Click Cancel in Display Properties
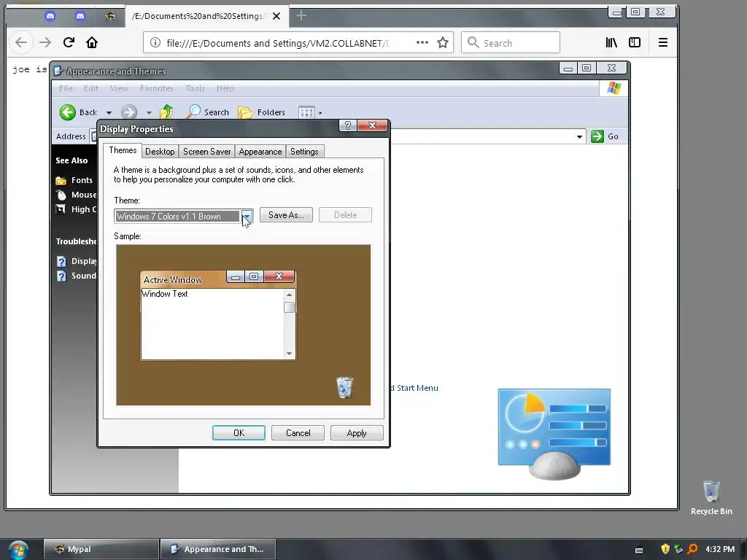747x560 pixels. pos(298,433)
